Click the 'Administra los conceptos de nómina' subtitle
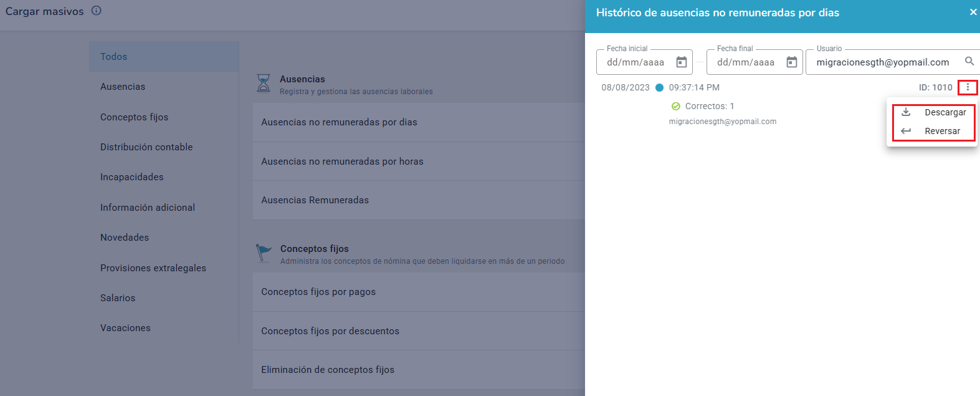Image resolution: width=980 pixels, height=396 pixels. [x=422, y=261]
